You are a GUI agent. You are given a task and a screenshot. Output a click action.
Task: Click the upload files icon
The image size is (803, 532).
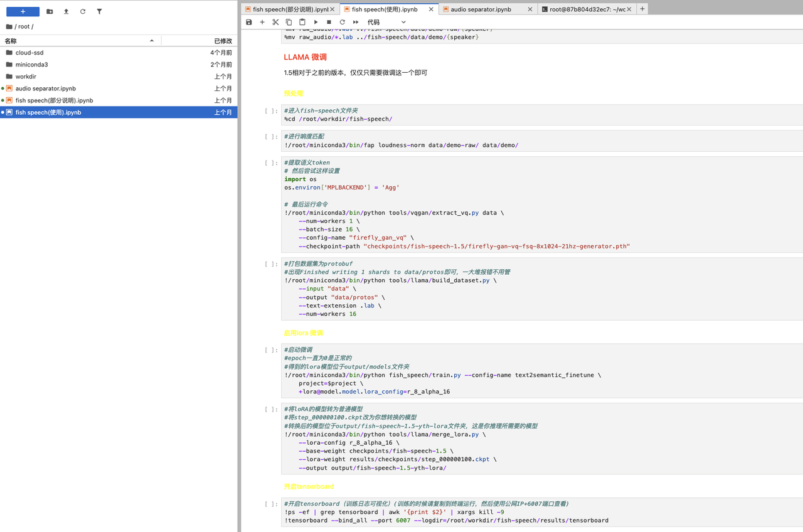66,11
